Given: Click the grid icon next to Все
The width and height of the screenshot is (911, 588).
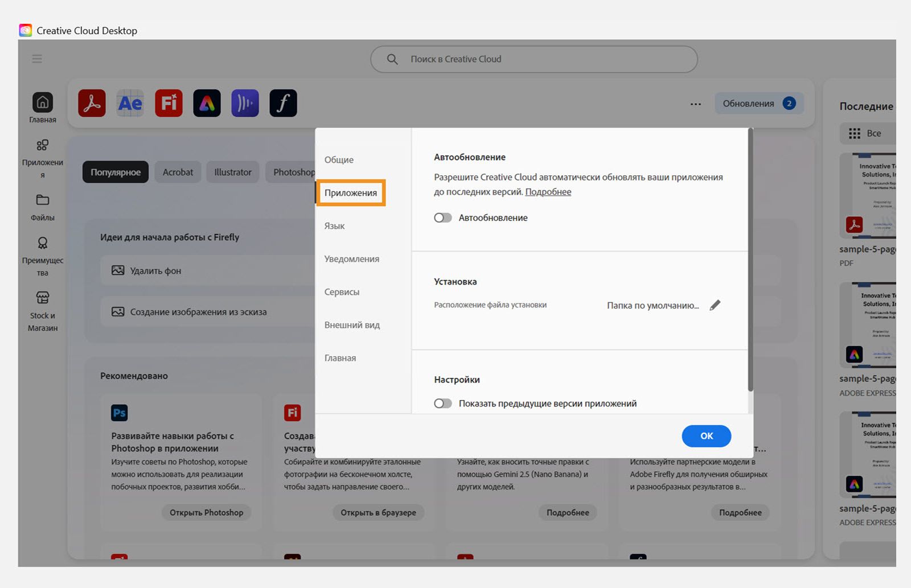Looking at the screenshot, I should pyautogui.click(x=855, y=133).
